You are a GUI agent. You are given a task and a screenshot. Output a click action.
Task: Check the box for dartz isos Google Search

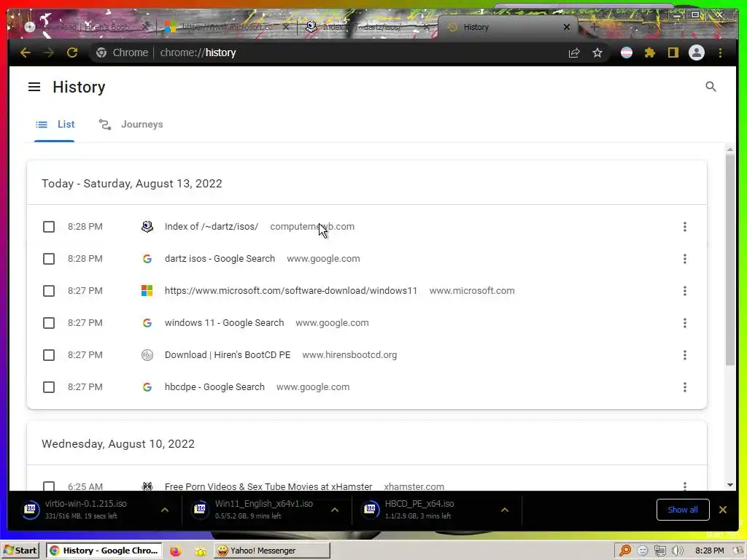click(49, 259)
